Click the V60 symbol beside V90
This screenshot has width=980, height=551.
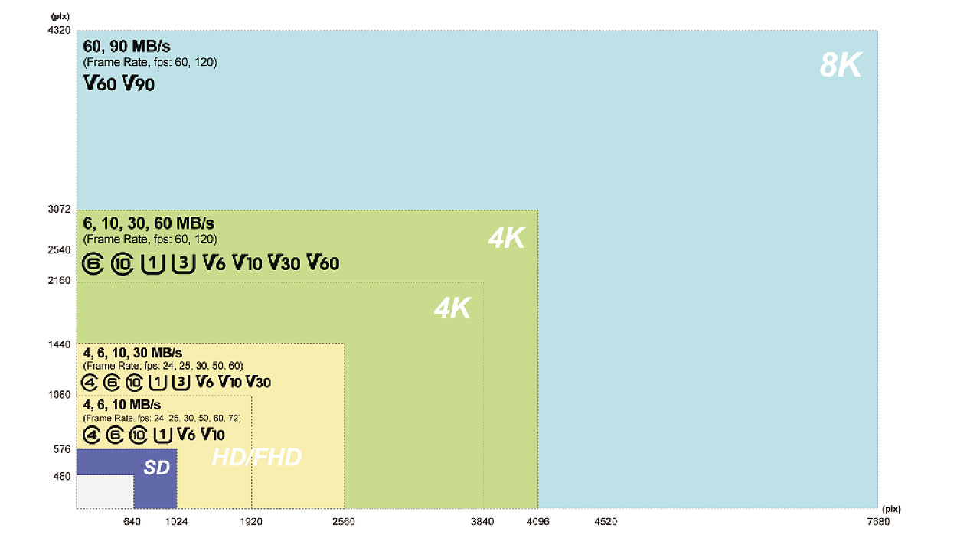100,83
